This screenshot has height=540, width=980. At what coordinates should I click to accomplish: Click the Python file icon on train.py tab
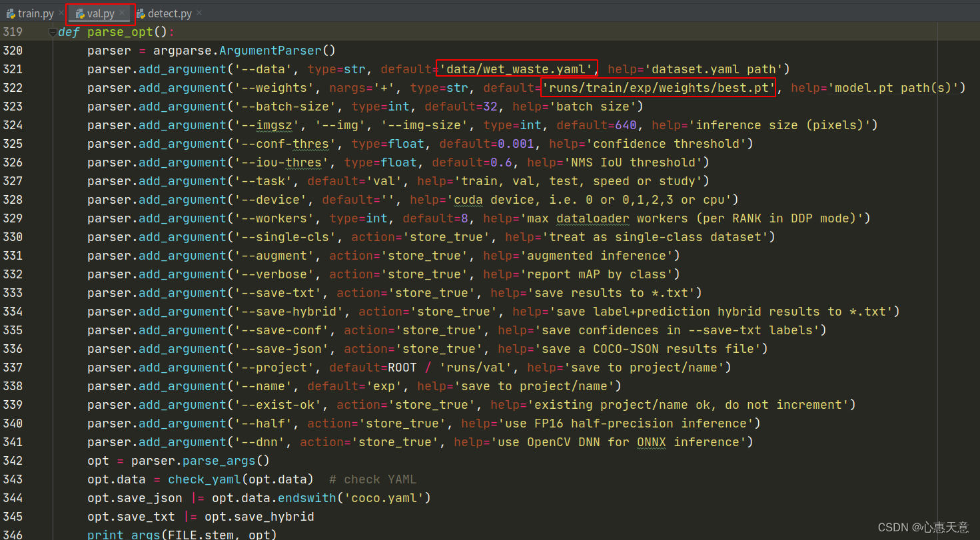11,13
